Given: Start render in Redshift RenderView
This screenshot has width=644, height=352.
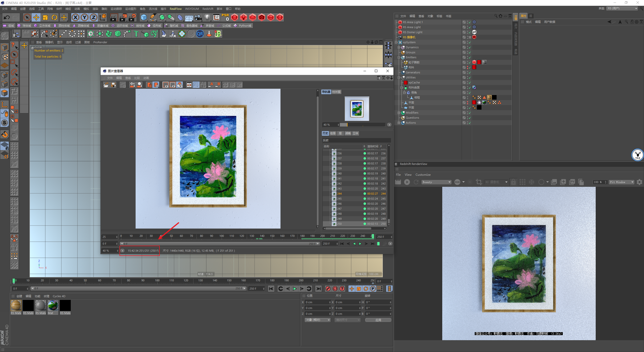Looking at the screenshot, I should pyautogui.click(x=407, y=182).
